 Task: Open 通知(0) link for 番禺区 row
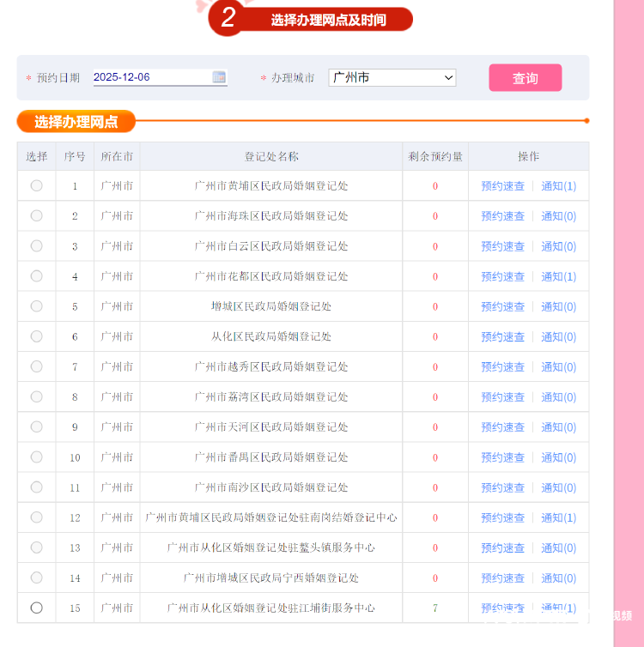point(558,457)
